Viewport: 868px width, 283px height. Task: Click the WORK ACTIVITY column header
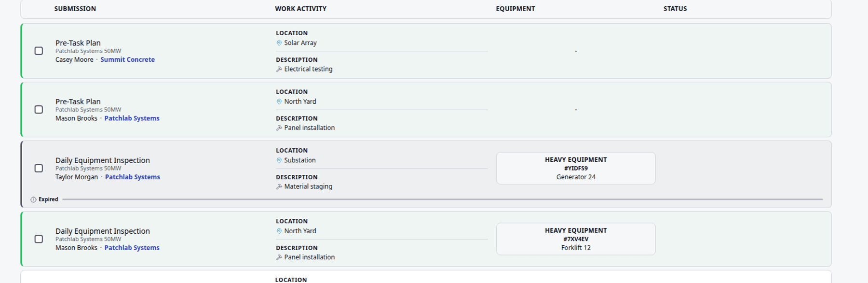300,9
